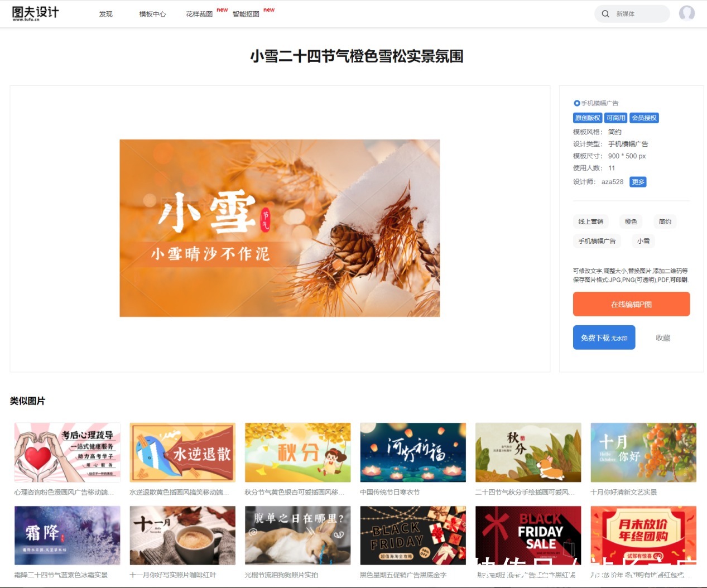Click 收藏 to favorite this template
This screenshot has height=588, width=707.
tap(662, 337)
